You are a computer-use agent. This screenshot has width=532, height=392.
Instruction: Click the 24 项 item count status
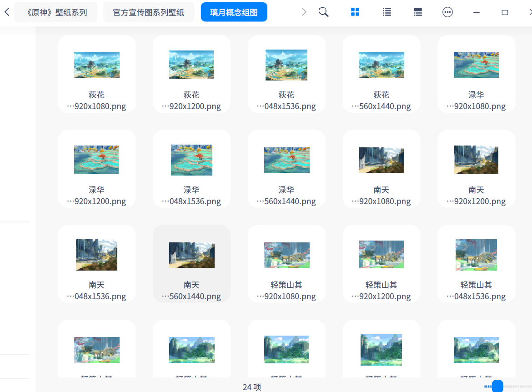point(252,387)
